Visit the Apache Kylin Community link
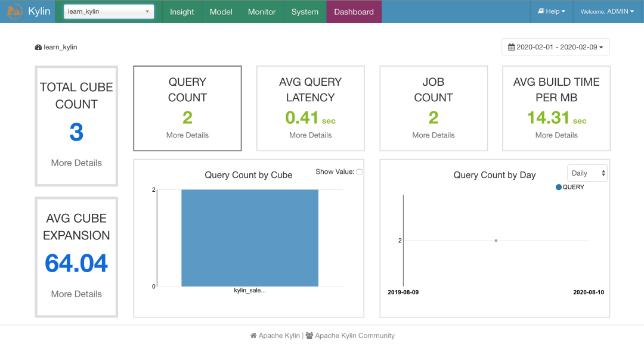This screenshot has height=346, width=644. (355, 335)
